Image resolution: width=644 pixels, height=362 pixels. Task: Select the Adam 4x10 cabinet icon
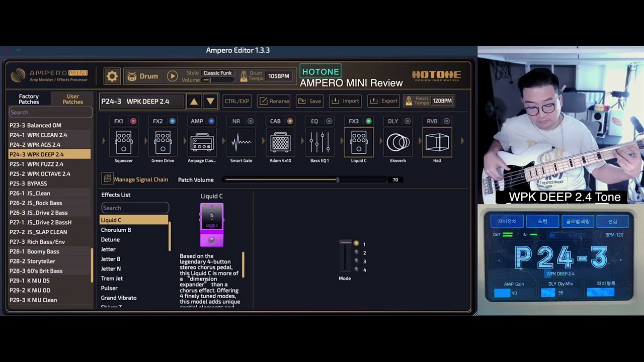tap(280, 143)
